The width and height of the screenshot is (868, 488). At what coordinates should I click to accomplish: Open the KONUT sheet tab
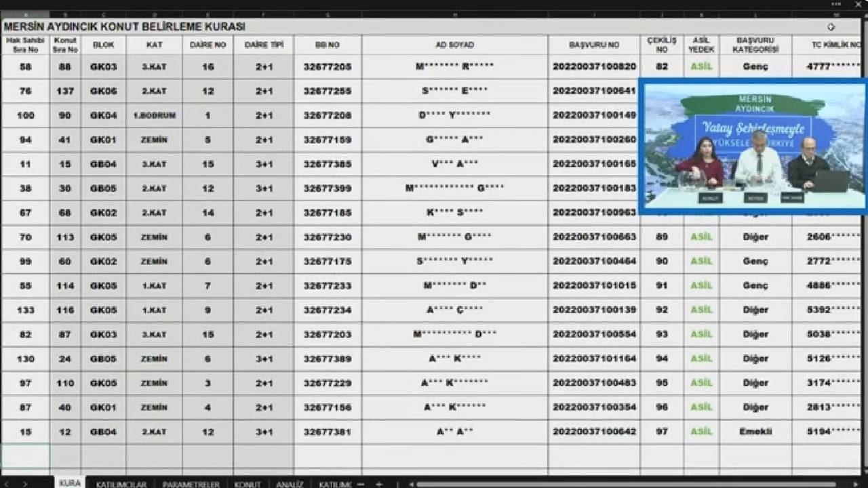click(248, 484)
